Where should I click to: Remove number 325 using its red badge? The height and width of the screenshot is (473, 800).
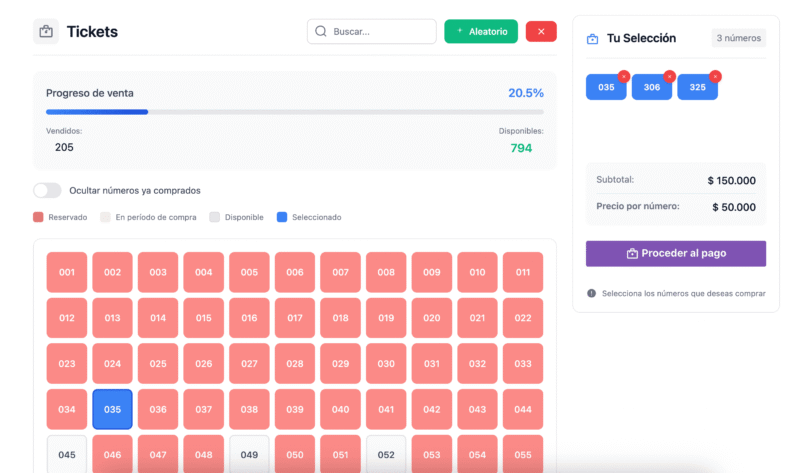tap(715, 76)
